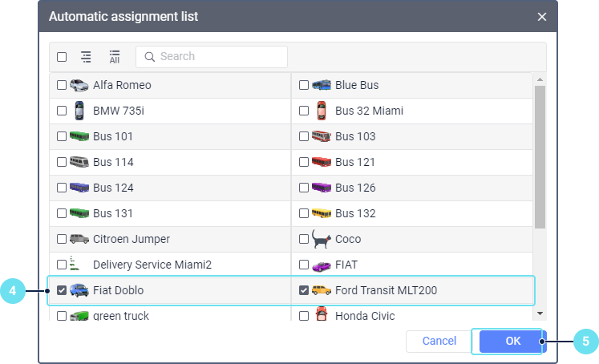Uncheck the Fiat Doblo checkbox
This screenshot has width=599, height=364.
click(x=62, y=290)
